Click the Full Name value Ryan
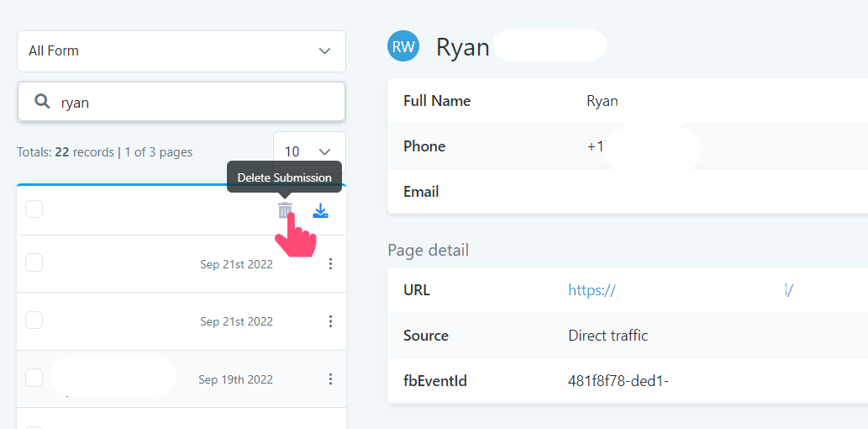 click(x=602, y=101)
